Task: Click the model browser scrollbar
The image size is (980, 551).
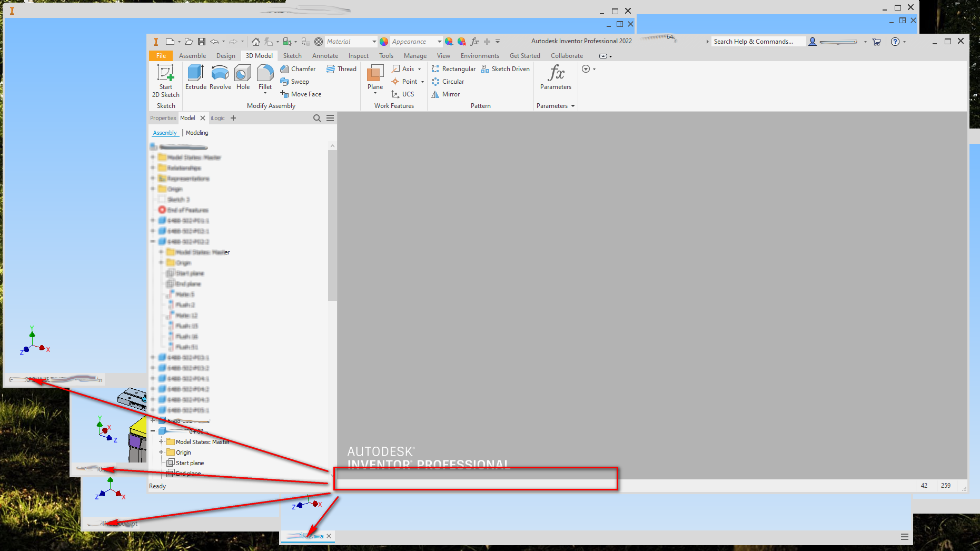Action: pos(332,221)
